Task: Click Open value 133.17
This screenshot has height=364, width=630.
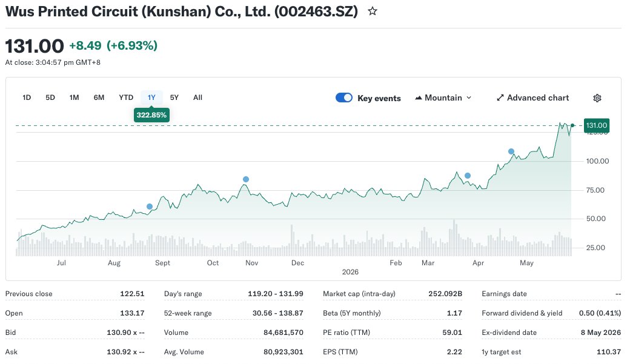Action: 132,313
